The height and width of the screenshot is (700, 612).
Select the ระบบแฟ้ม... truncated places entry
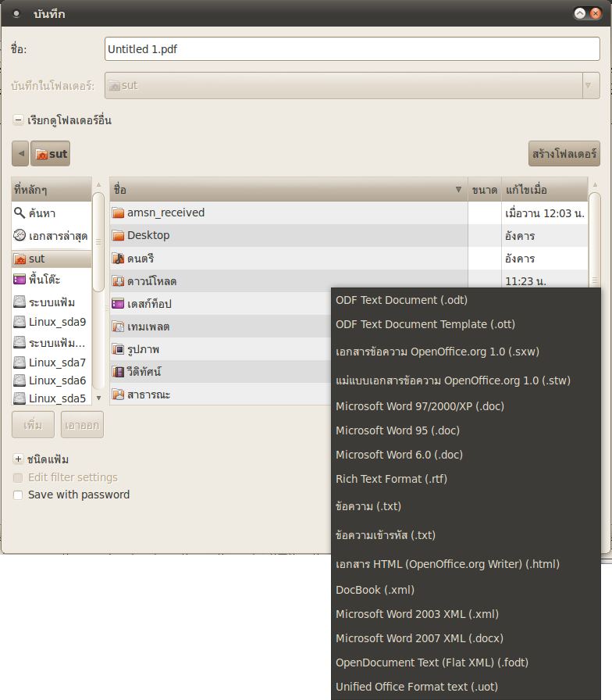coord(52,342)
